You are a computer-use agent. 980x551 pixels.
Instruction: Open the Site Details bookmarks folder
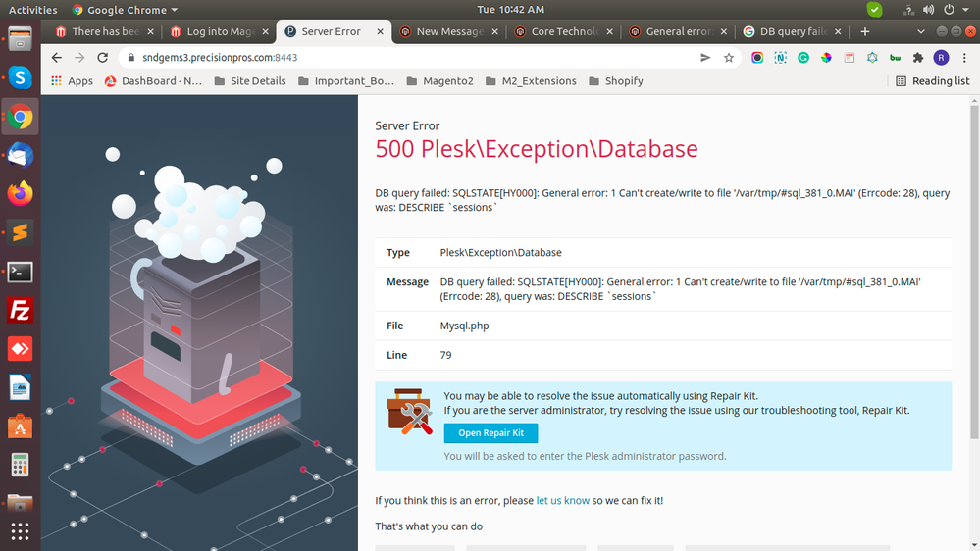point(249,81)
